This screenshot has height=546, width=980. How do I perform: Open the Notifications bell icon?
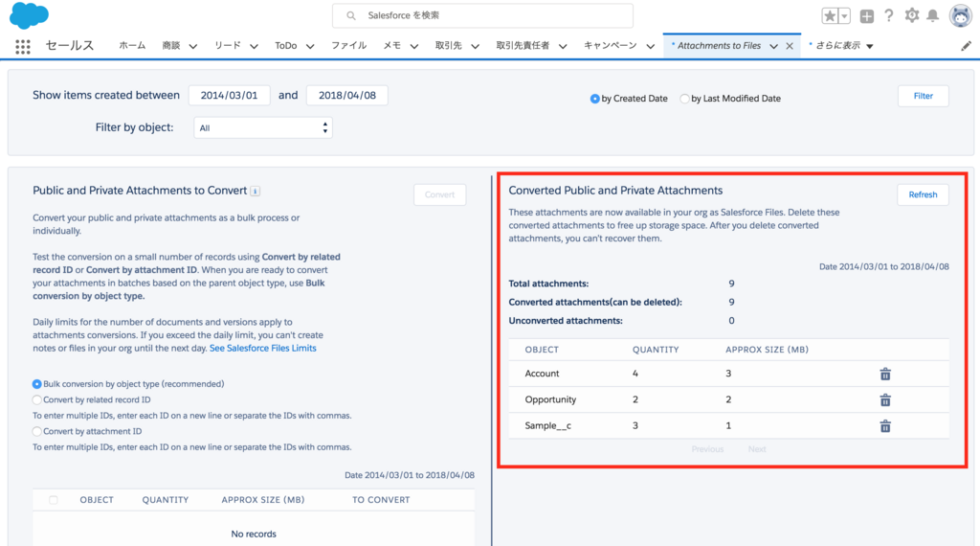point(932,15)
